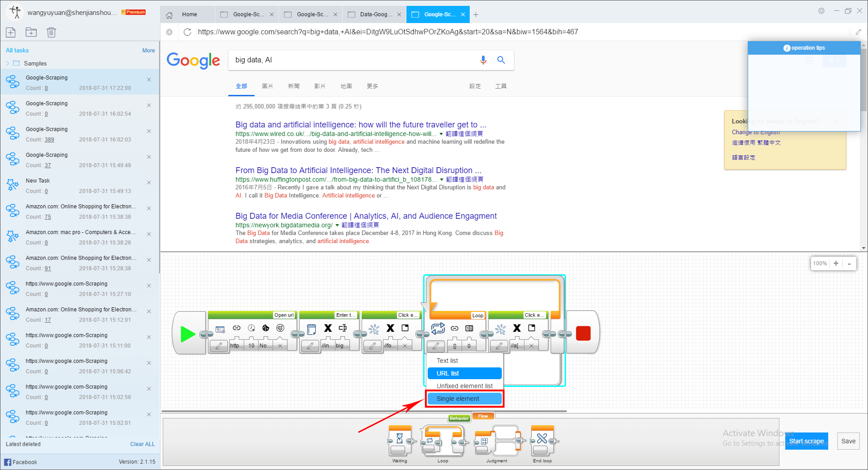Viewport: 868px width, 470px height.
Task: Click the Premium badge next to account name
Action: pos(133,12)
